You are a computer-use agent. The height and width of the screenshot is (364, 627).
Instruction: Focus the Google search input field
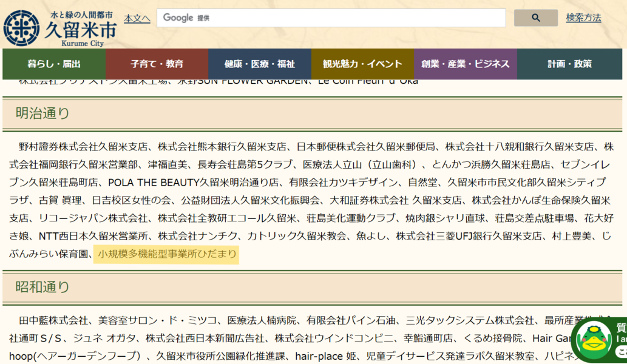331,18
